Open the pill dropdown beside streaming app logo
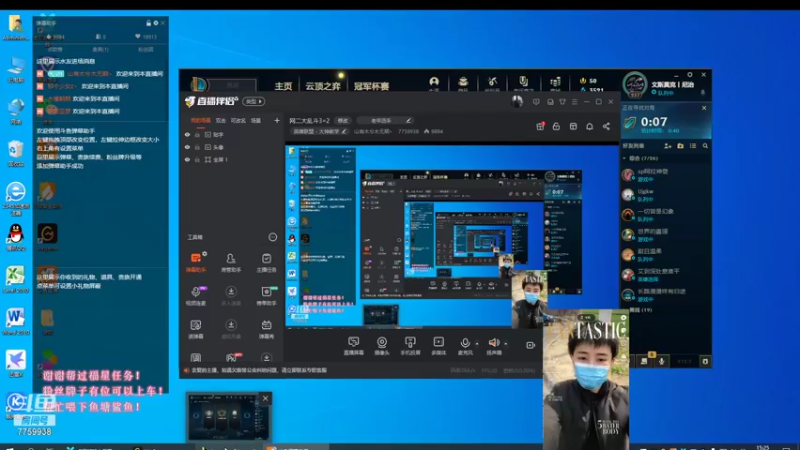This screenshot has width=800, height=450. [x=254, y=102]
